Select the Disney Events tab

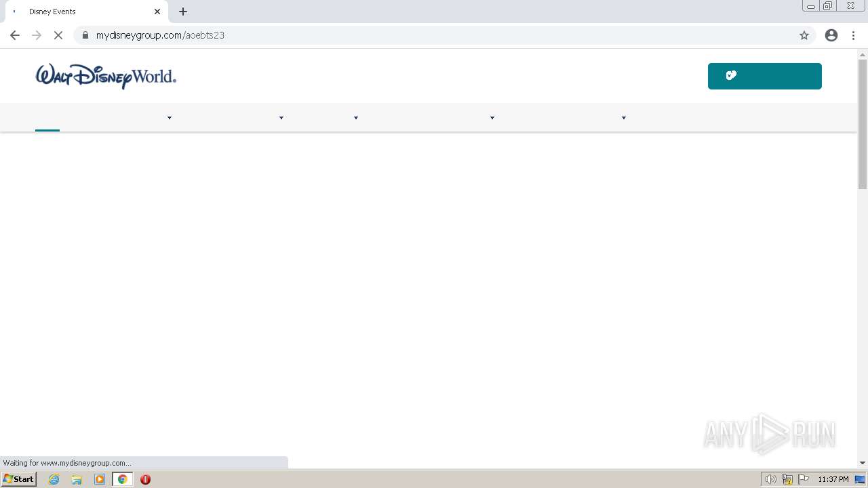(x=85, y=12)
